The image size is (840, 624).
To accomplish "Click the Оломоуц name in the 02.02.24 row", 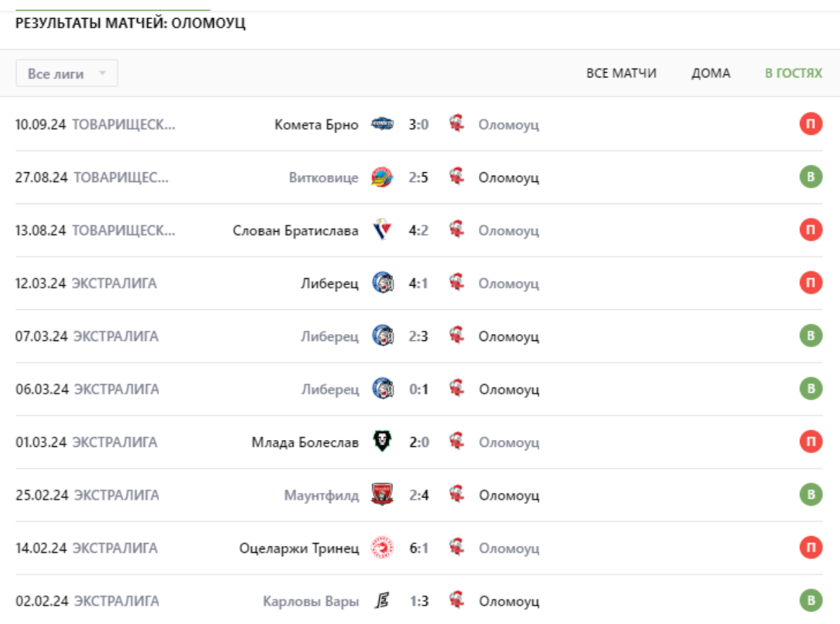I will point(509,601).
